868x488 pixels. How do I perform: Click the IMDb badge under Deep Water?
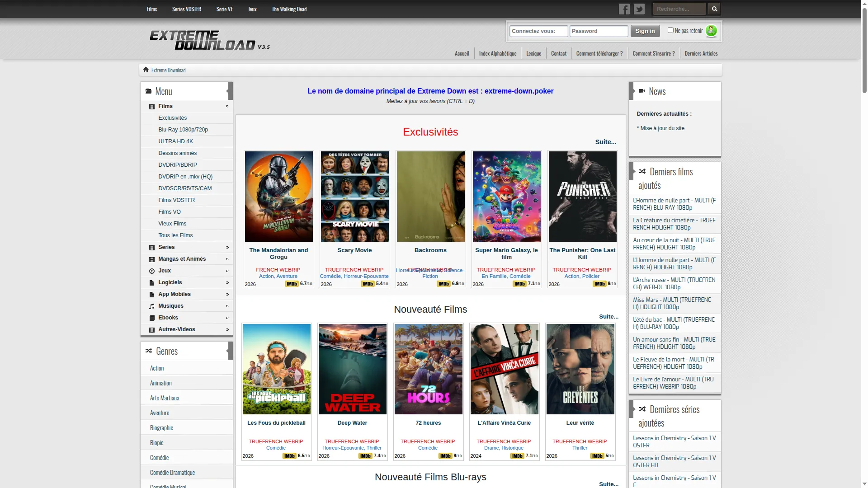coord(365,456)
